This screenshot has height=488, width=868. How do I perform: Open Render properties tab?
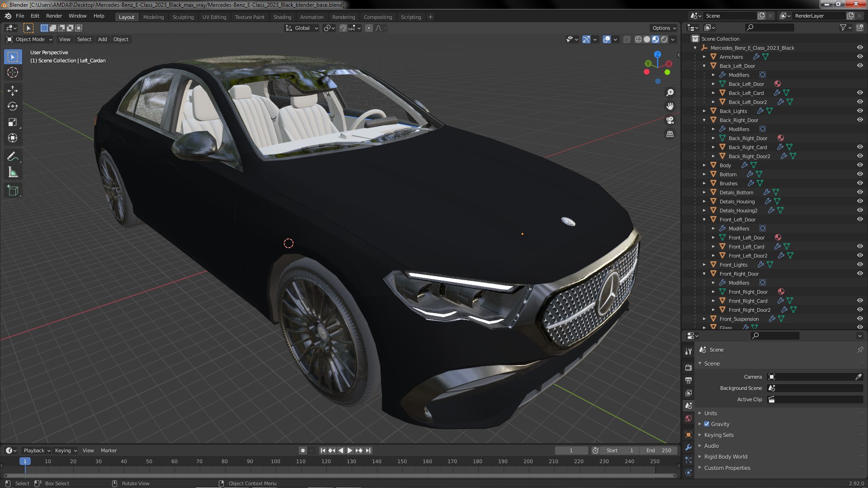(689, 367)
